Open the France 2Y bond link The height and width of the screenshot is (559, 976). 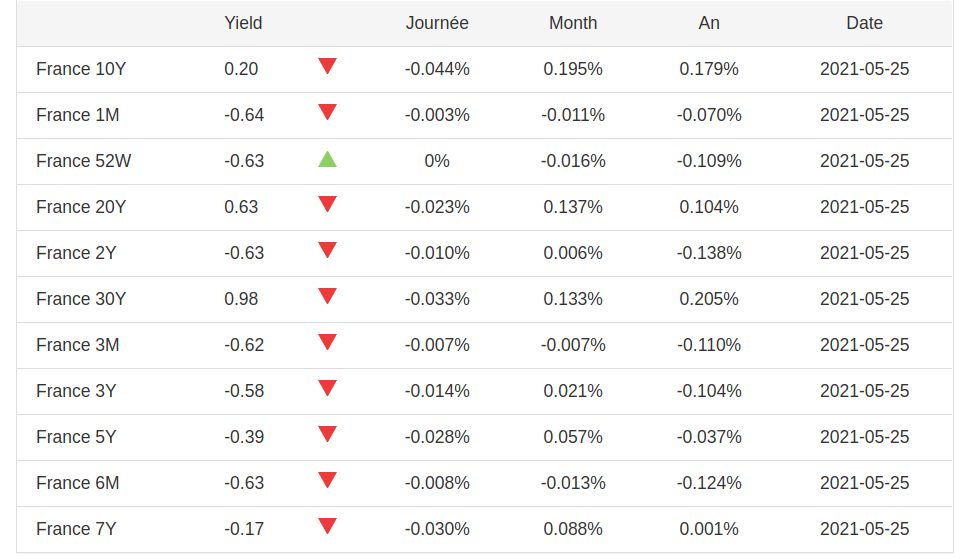tap(76, 253)
